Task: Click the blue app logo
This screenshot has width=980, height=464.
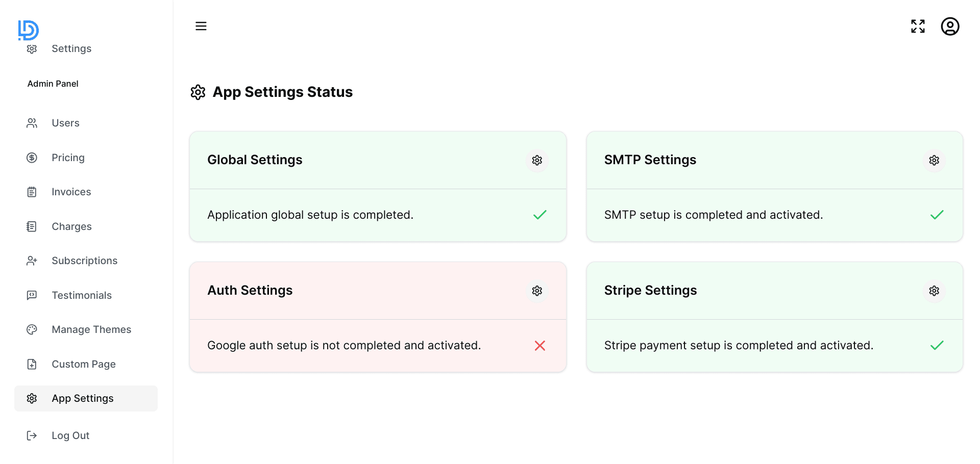Action: [x=28, y=30]
